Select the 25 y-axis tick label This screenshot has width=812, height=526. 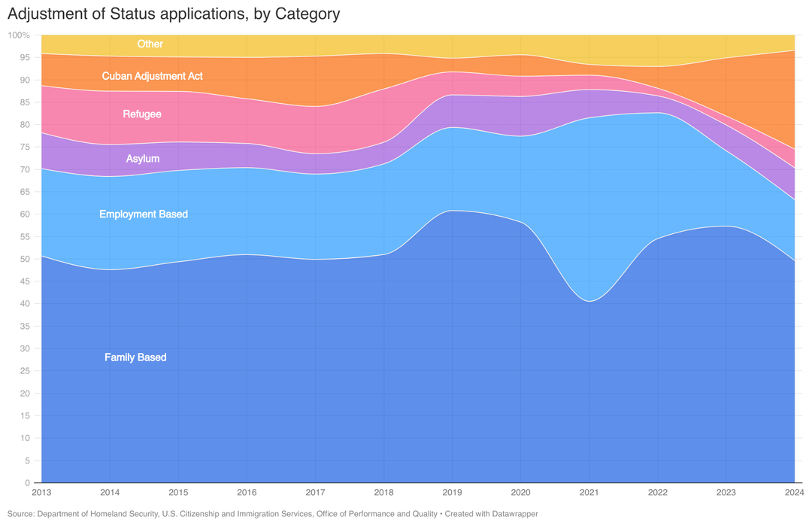(x=25, y=371)
